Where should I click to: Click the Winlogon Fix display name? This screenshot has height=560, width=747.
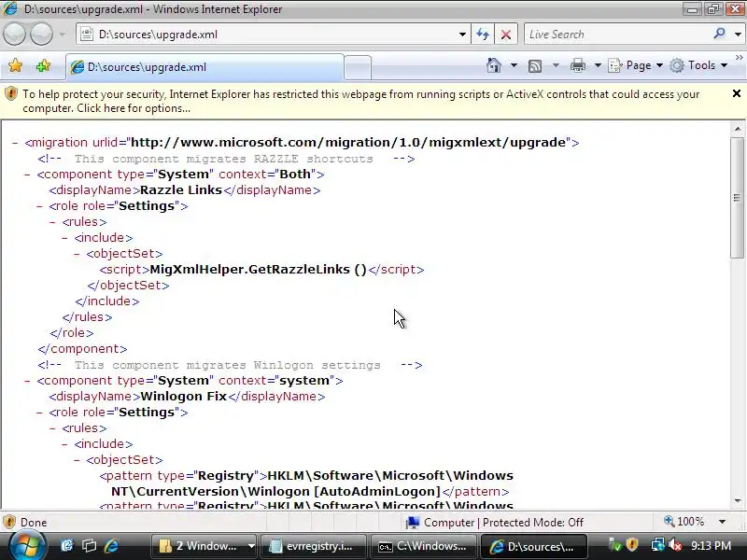pyautogui.click(x=183, y=396)
